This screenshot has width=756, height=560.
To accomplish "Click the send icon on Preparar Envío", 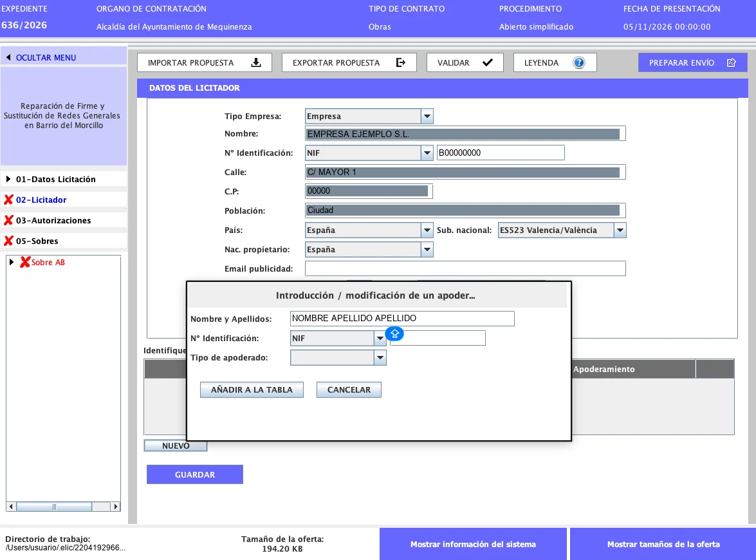I will pos(731,62).
